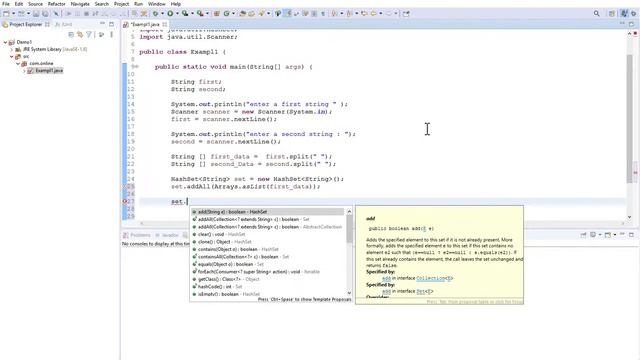Select the Project Explorer tab
640x360 pixels.
25,24
